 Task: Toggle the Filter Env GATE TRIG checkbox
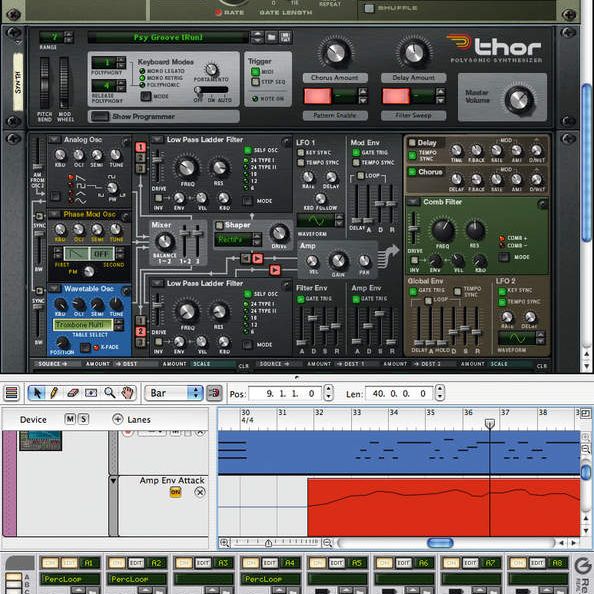click(x=301, y=299)
